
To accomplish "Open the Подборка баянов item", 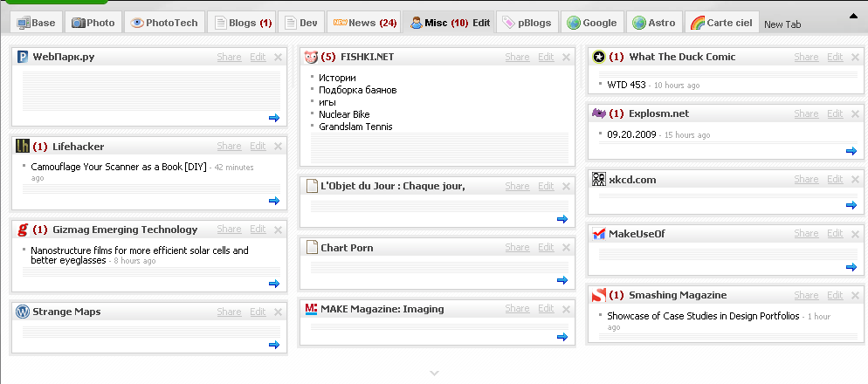I will [x=358, y=90].
